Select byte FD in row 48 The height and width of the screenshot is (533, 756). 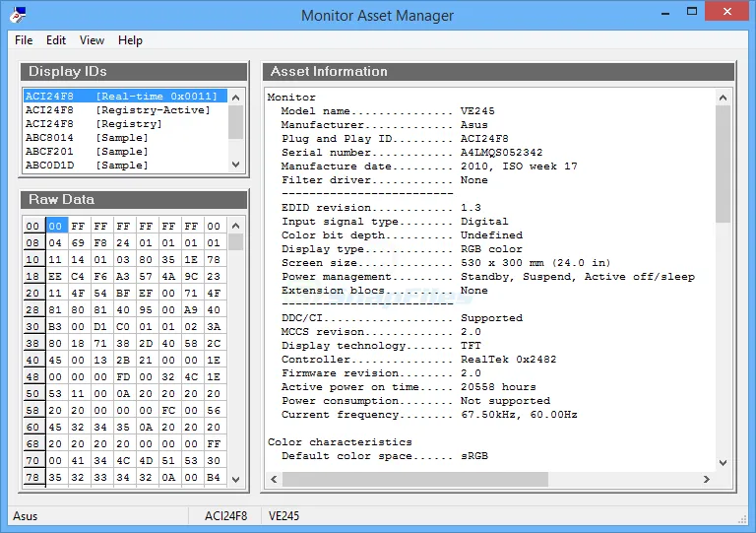click(x=123, y=376)
